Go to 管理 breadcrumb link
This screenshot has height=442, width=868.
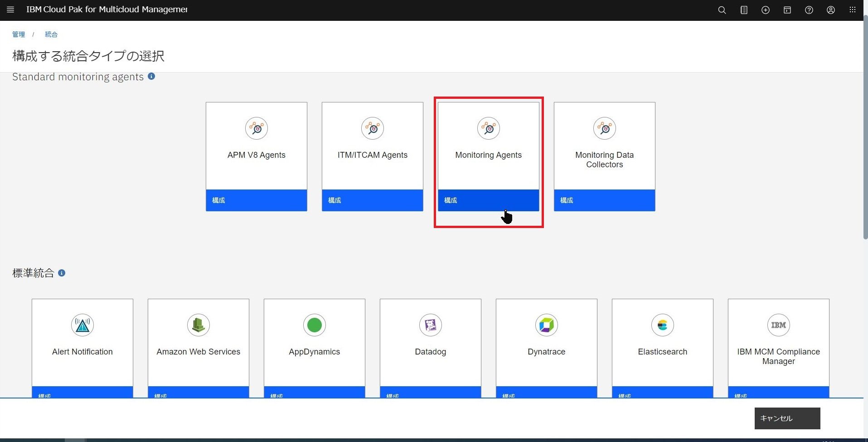coord(19,34)
